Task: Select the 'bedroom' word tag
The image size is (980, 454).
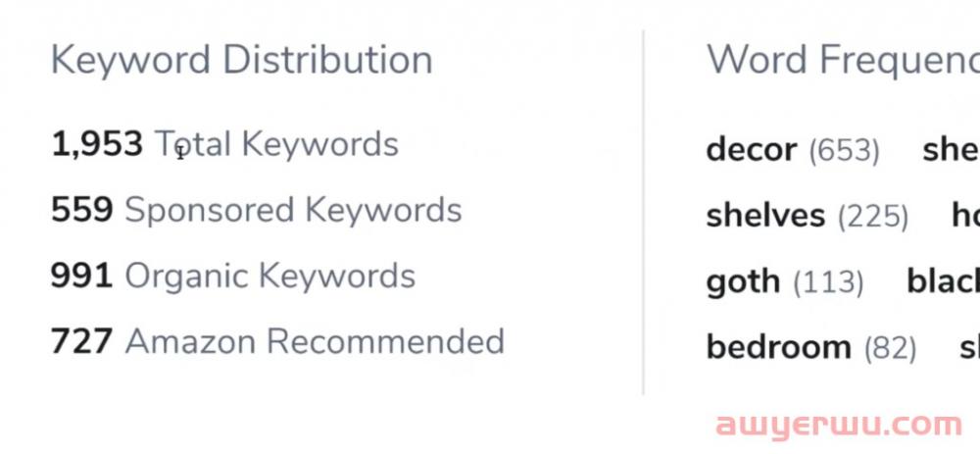Action: point(779,348)
